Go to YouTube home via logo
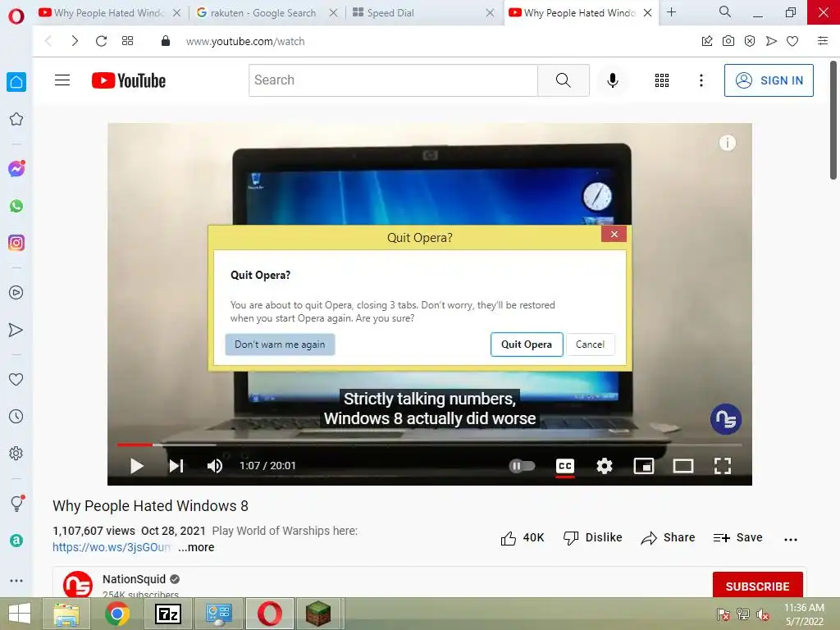 tap(129, 80)
